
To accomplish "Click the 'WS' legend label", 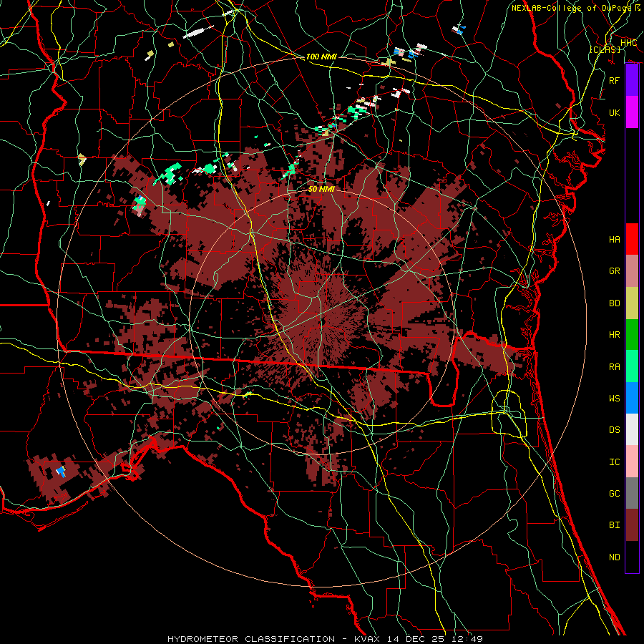I will click(614, 399).
